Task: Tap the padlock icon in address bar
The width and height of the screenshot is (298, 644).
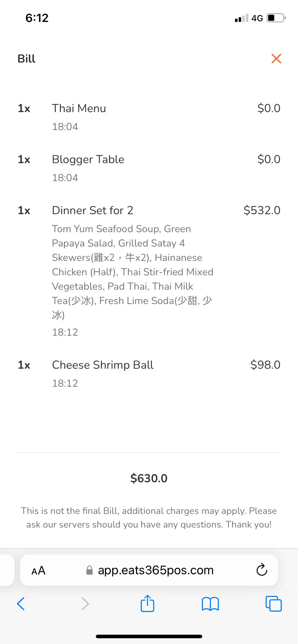Action: 90,570
